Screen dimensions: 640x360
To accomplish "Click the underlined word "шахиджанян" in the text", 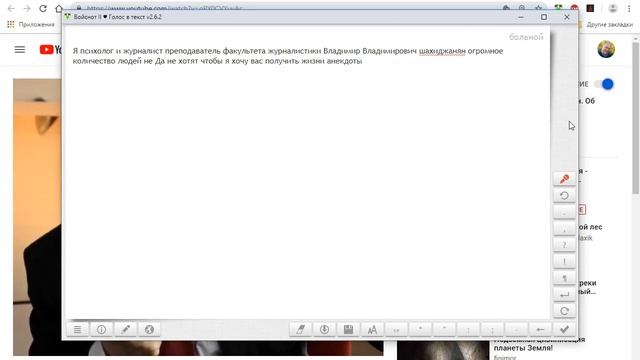I will tap(442, 51).
